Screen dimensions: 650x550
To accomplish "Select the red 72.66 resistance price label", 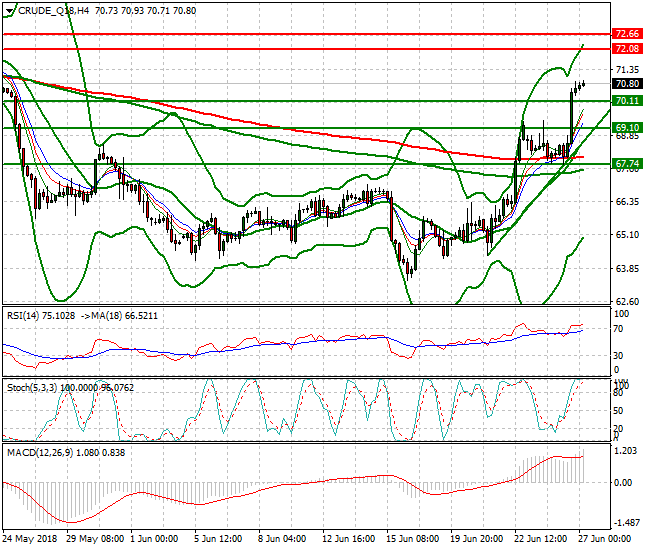I will [x=627, y=34].
